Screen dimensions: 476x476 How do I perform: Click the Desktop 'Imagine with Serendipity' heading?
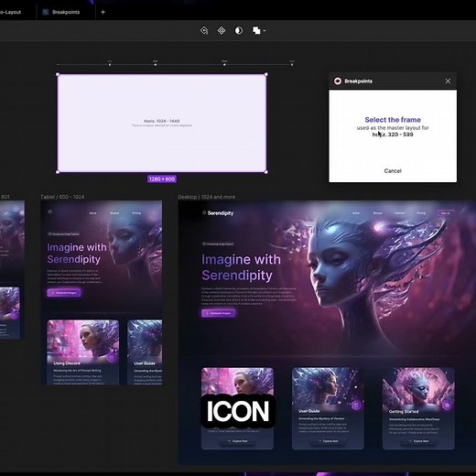pos(241,267)
